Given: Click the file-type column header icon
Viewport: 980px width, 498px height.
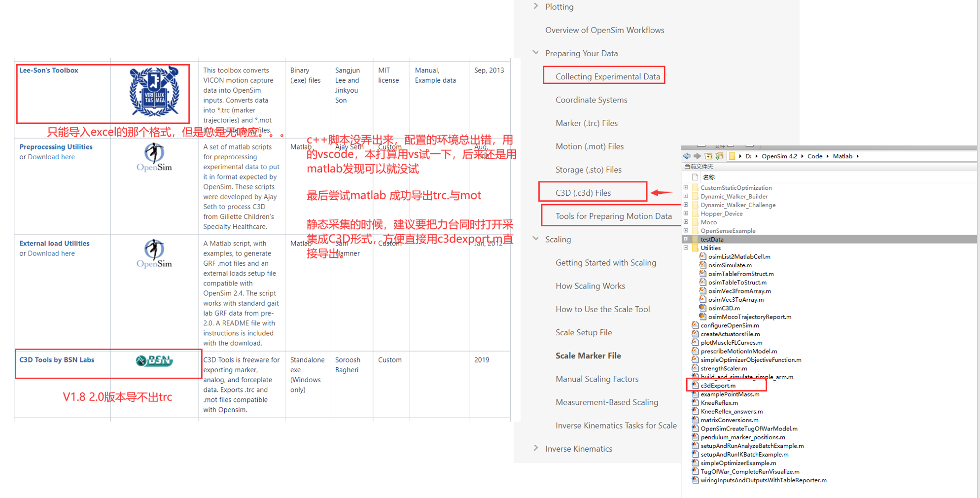Looking at the screenshot, I should [695, 177].
